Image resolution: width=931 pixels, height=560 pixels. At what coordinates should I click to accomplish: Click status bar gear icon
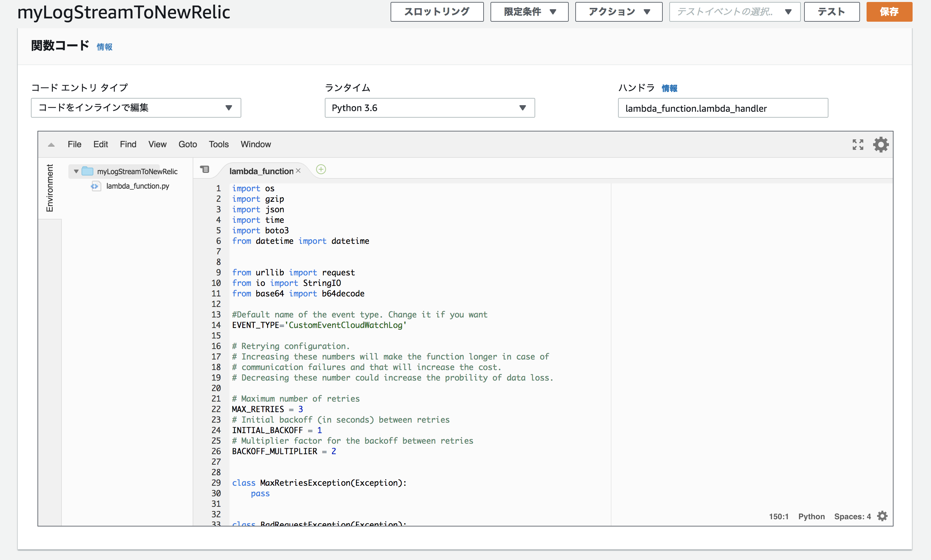tap(882, 516)
